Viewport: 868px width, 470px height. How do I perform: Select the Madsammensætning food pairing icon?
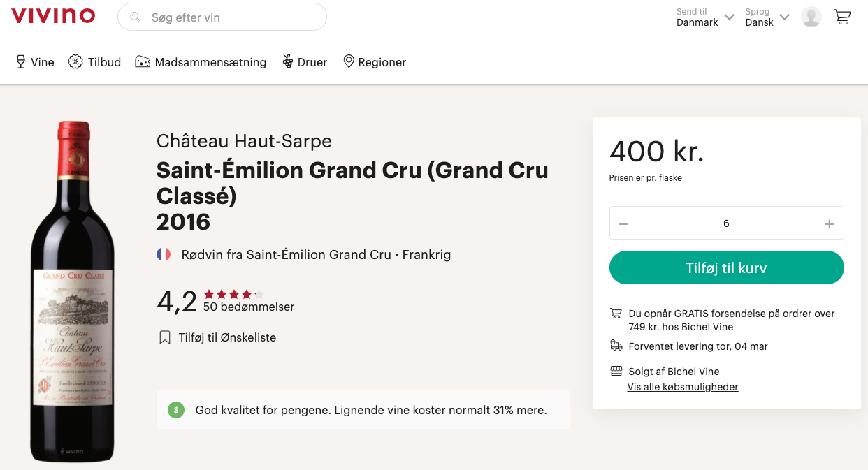point(143,61)
